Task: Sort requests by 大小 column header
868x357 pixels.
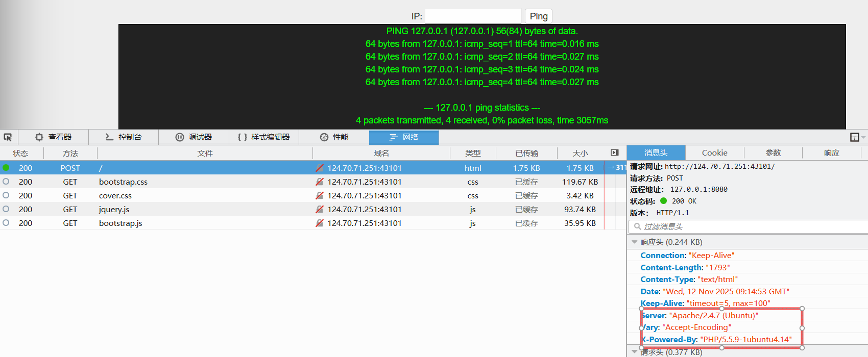Action: [580, 153]
